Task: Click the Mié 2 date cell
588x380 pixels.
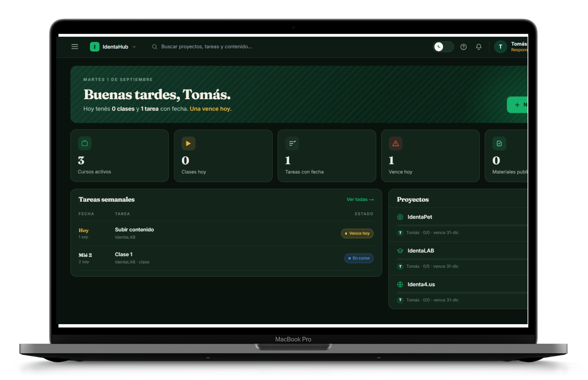Action: (x=85, y=258)
